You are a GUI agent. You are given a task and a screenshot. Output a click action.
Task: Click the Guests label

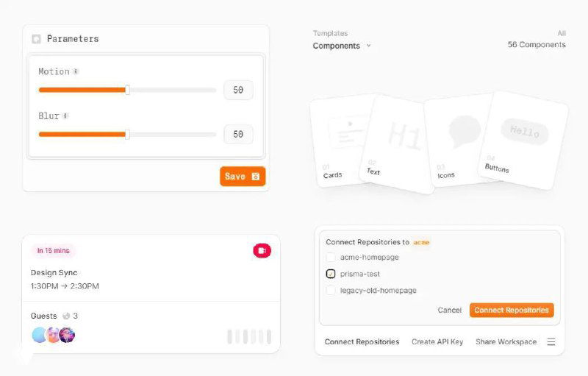[44, 316]
